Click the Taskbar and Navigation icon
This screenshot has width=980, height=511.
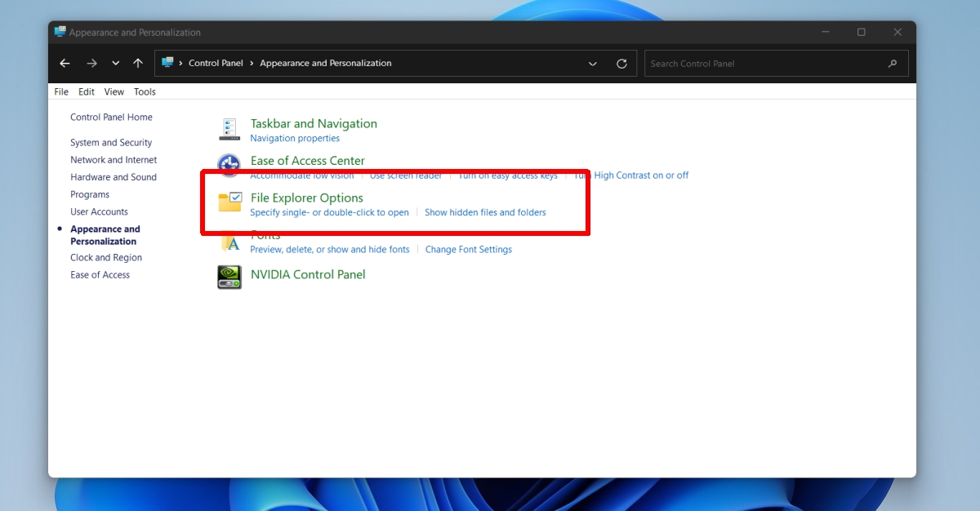tap(229, 129)
